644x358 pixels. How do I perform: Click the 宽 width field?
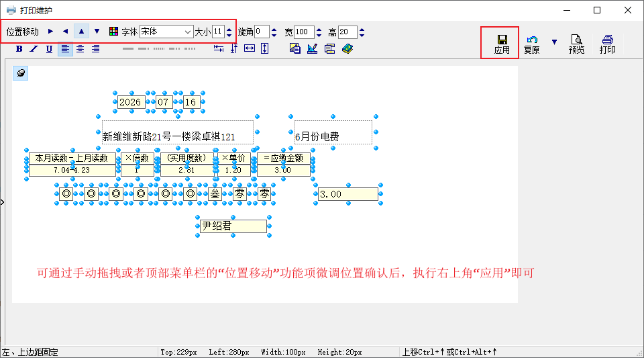click(304, 32)
